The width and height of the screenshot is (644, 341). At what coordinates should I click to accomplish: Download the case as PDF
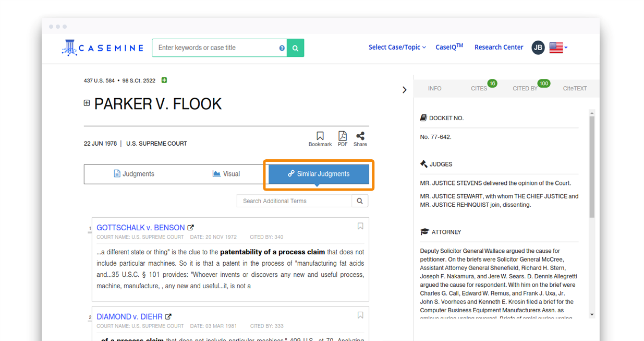pyautogui.click(x=342, y=136)
